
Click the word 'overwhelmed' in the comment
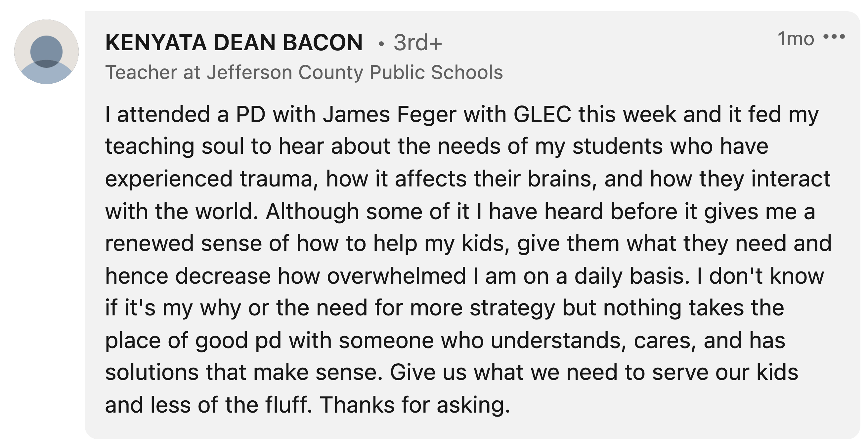(x=396, y=275)
